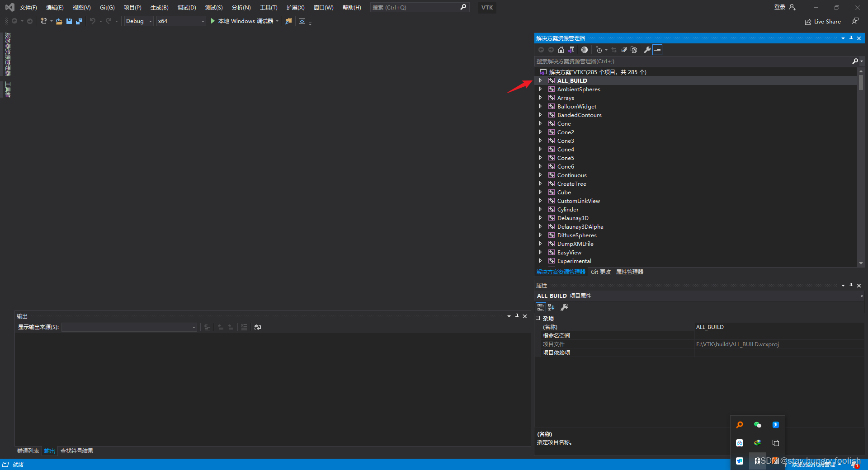Select the Experimental project in the tree

[x=574, y=261]
